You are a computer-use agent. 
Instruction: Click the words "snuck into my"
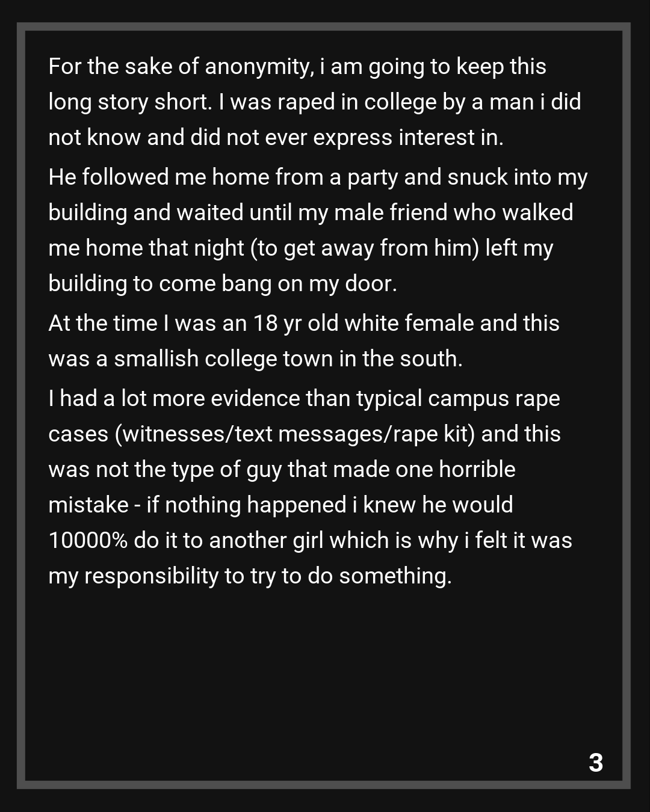click(x=517, y=177)
